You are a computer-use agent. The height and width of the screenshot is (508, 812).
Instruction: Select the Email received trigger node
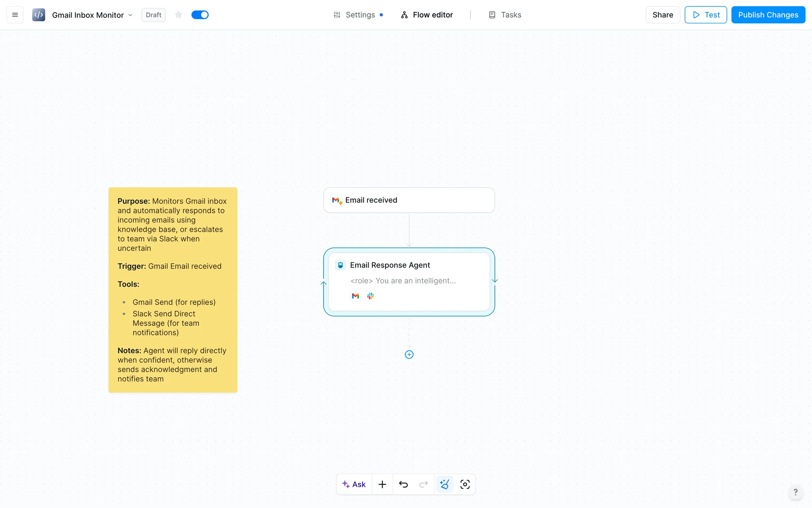click(x=409, y=200)
